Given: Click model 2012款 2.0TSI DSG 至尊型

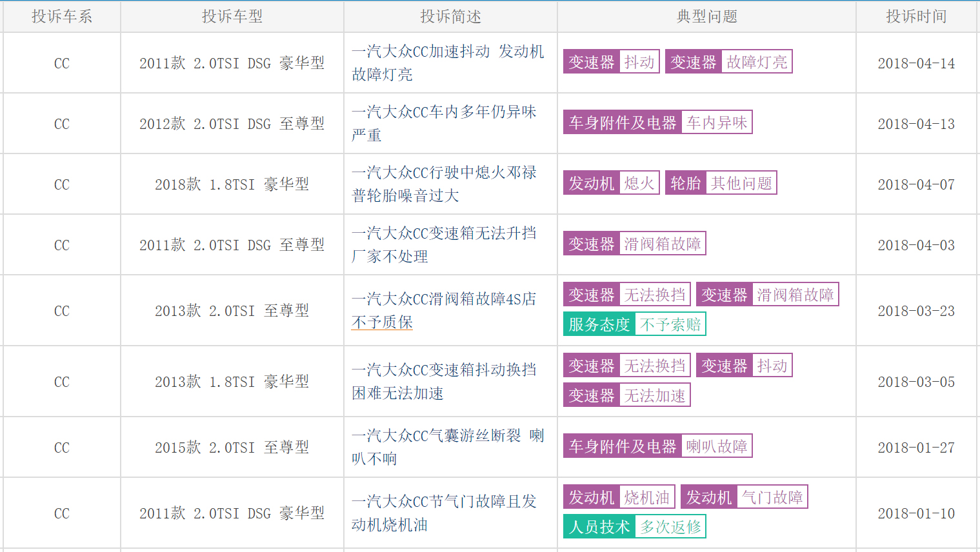Looking at the screenshot, I should point(232,124).
